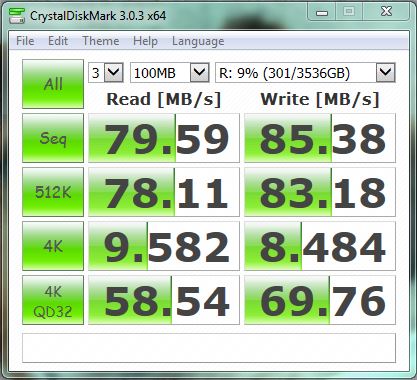Click the empty comment field at bottom
417x380 pixels.
coord(209,348)
